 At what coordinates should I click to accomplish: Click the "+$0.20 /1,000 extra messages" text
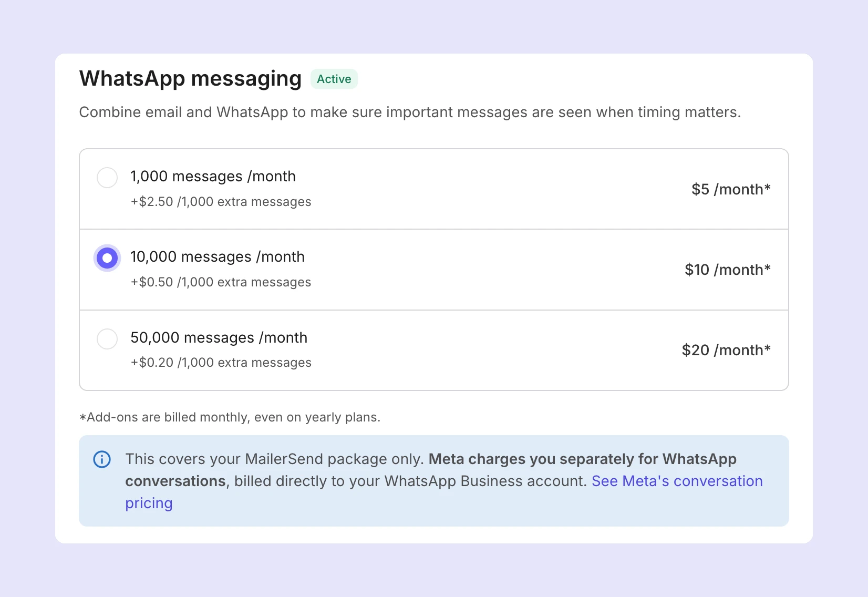pyautogui.click(x=221, y=363)
